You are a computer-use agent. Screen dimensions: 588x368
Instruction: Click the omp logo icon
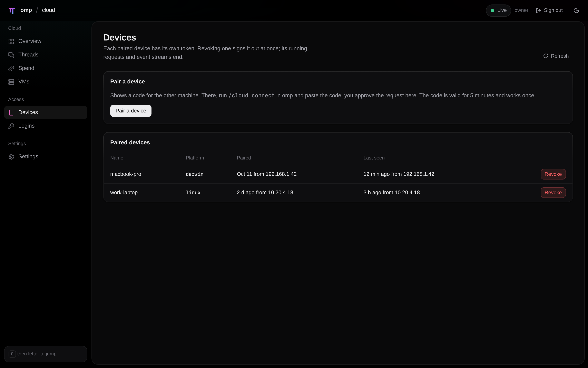click(12, 11)
